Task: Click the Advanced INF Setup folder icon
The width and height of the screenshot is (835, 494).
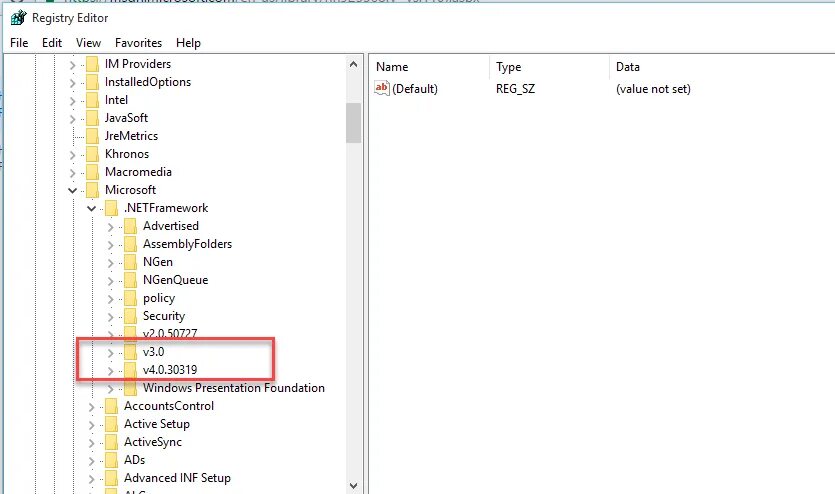Action: click(112, 478)
